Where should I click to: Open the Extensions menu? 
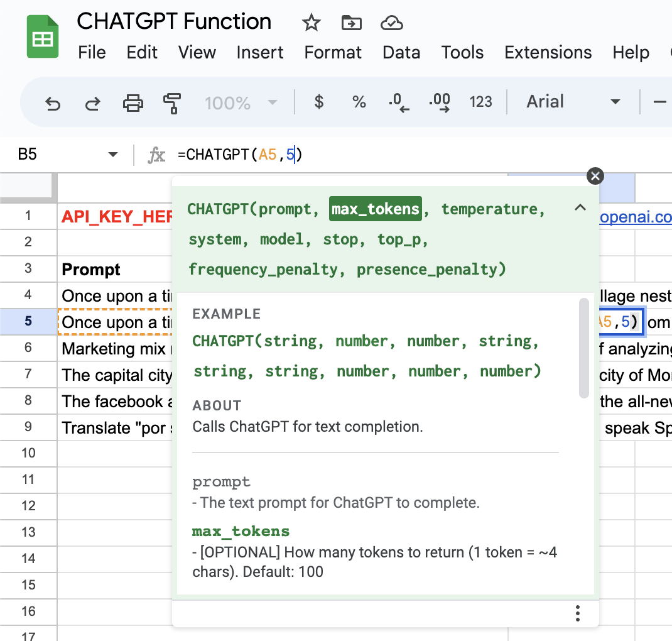click(548, 52)
